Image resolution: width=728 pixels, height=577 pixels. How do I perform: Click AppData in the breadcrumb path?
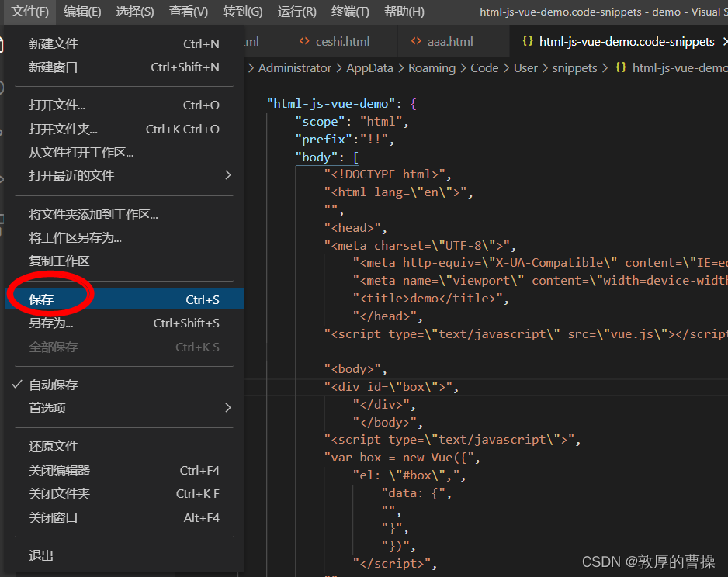369,68
